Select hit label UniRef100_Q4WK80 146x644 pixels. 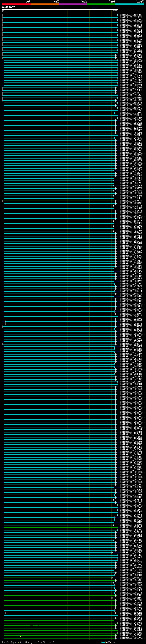pos(131,208)
